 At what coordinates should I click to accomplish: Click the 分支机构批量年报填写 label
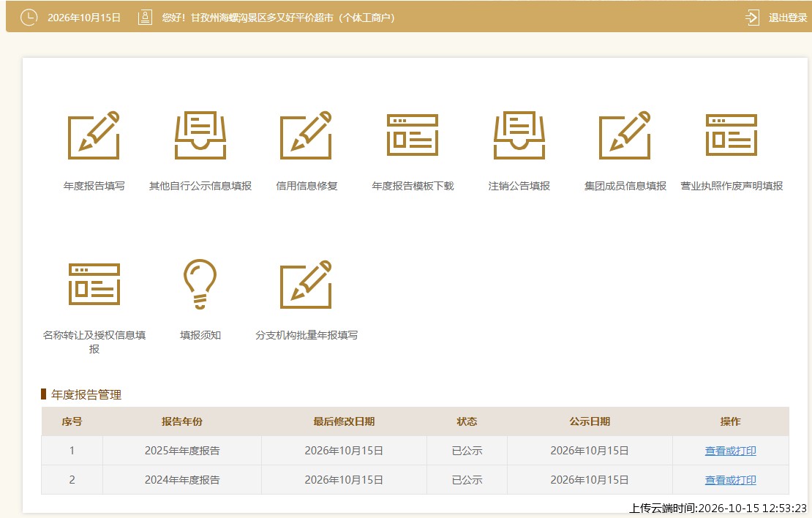click(307, 335)
